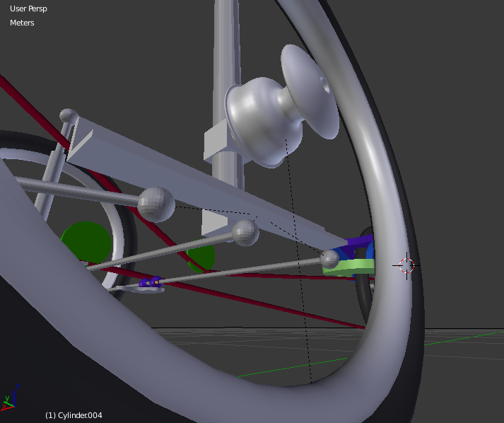Click the "Meters" unit label

click(x=22, y=23)
